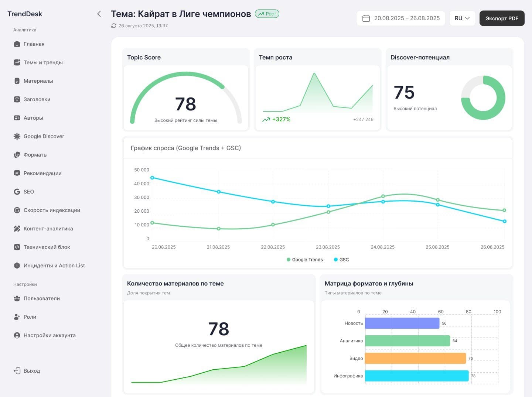The width and height of the screenshot is (532, 397).
Task: Click the Авторы ID card icon
Action: coord(17,118)
